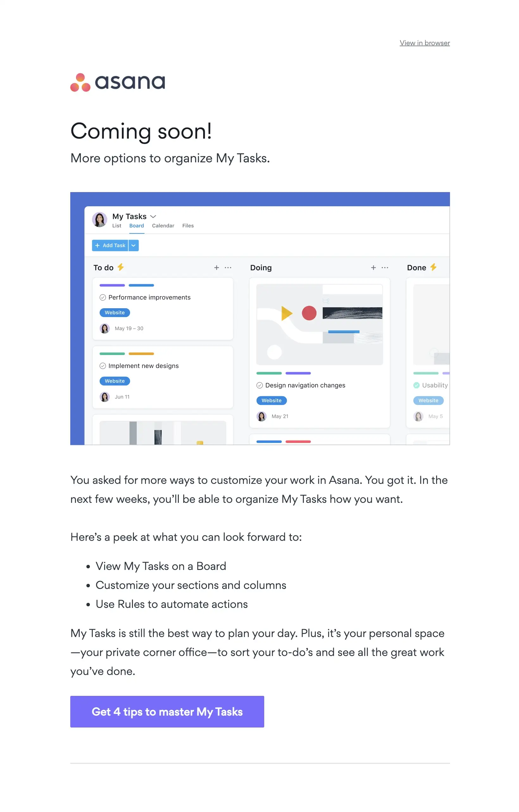Mark Implement new designs as complete
Screen dimensions: 519x812
coord(103,365)
